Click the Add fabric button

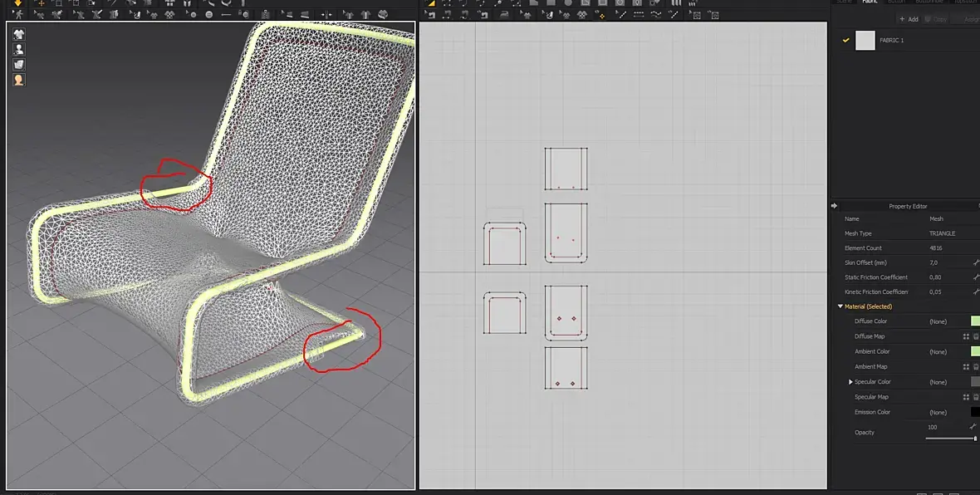click(x=909, y=19)
